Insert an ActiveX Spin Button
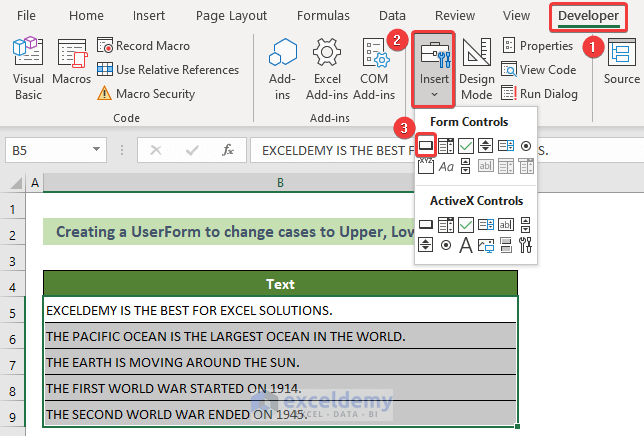The height and width of the screenshot is (436, 644). coord(426,245)
